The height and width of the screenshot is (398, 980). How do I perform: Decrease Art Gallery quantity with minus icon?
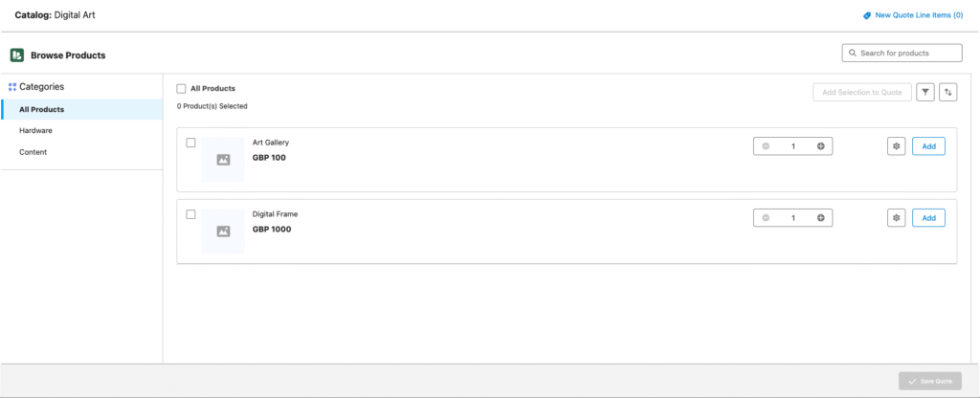click(x=766, y=146)
